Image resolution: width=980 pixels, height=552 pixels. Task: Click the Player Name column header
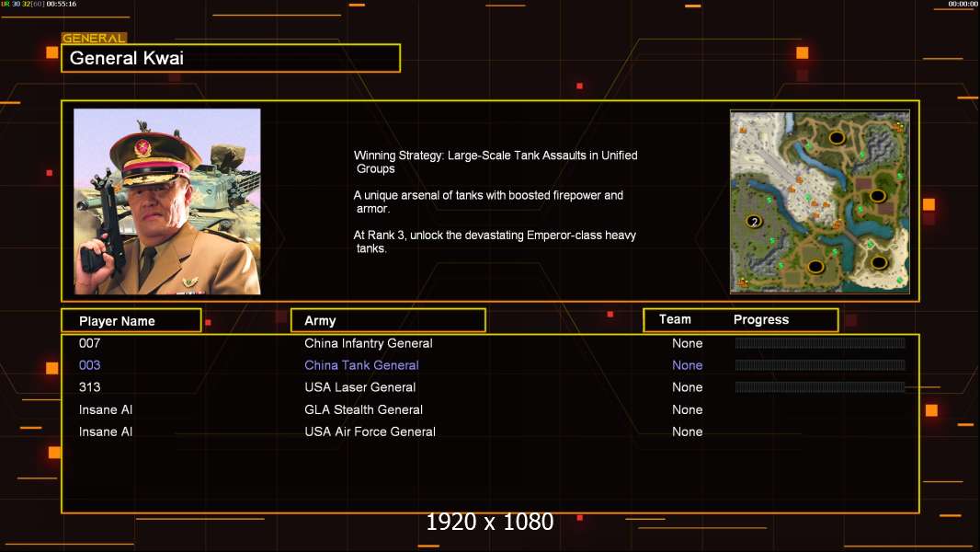click(131, 321)
